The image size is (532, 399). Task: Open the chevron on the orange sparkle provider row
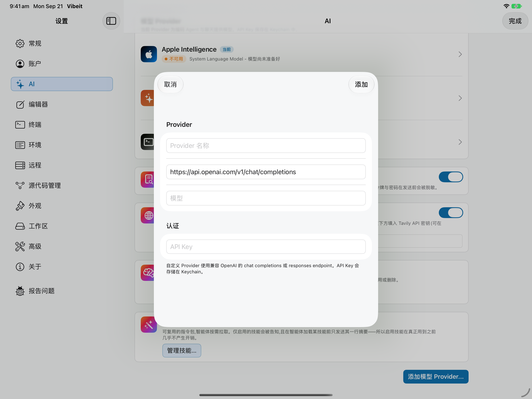[460, 98]
